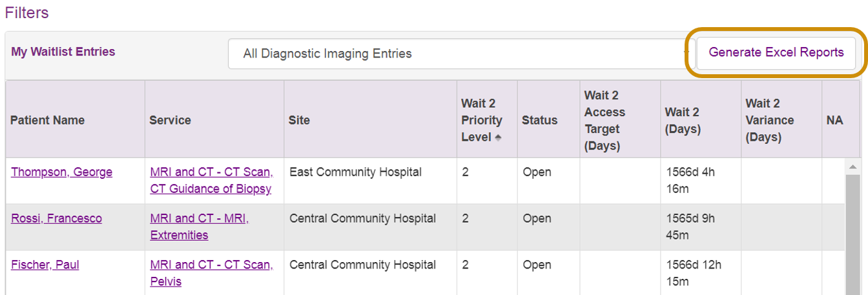Click the My Waitlist Entries label
The width and height of the screenshot is (868, 295).
[x=63, y=52]
